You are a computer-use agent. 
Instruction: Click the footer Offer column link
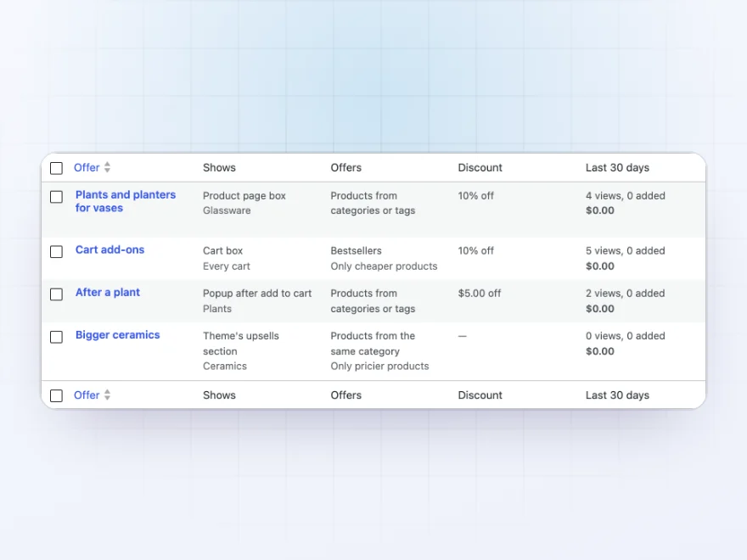tap(87, 395)
